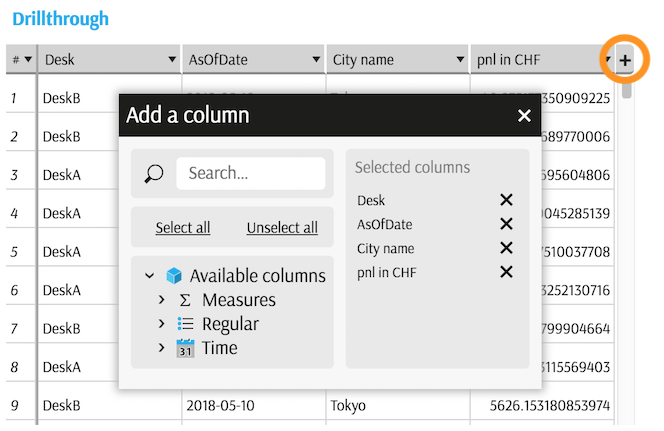
Task: Click row number 1
Action: click(x=14, y=98)
